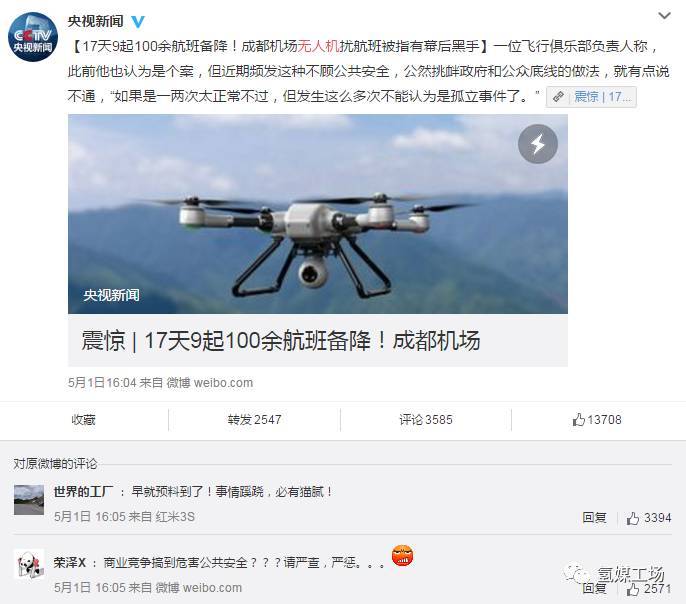Click the red 无人机 keyword link
686x604 pixels.
[318, 46]
